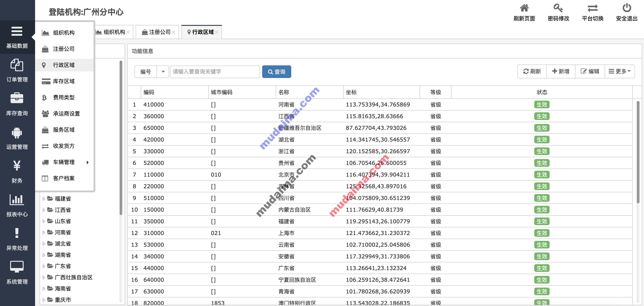Close the 组织机构 tab

click(128, 32)
